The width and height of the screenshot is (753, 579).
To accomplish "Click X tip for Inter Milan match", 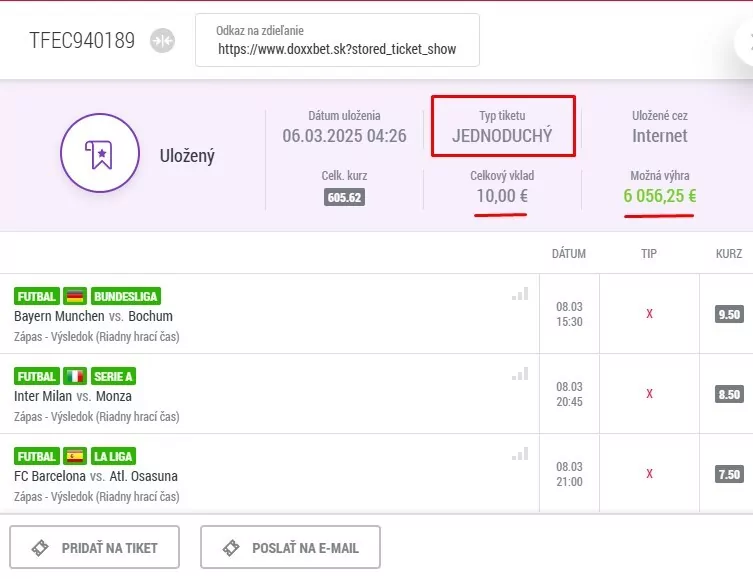I will point(649,394).
